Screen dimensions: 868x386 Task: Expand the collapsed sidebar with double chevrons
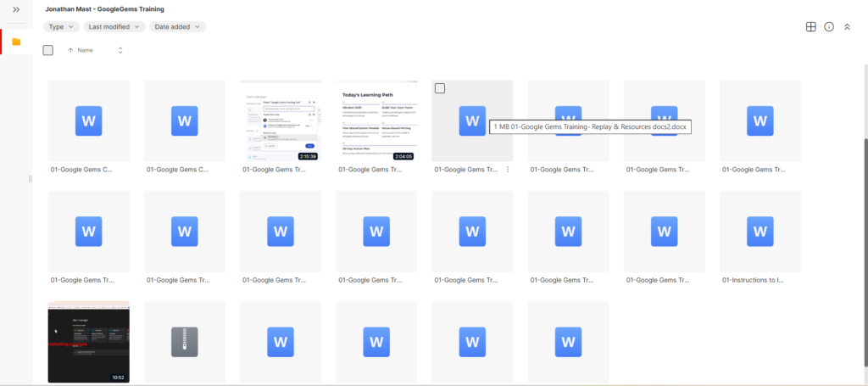click(x=16, y=9)
